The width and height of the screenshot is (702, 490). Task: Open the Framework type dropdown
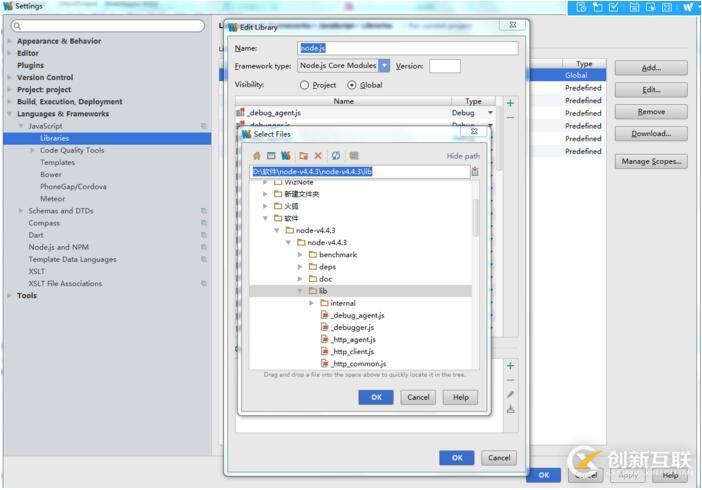(384, 66)
